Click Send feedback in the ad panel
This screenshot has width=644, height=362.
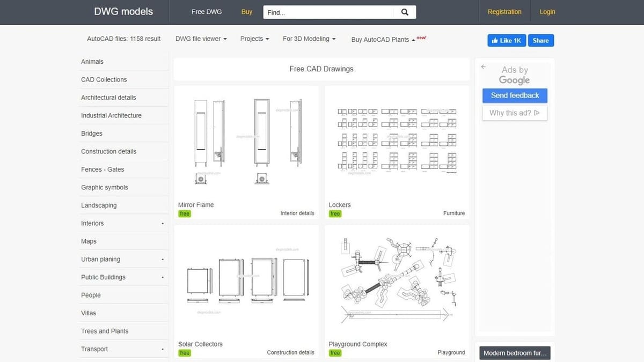515,95
